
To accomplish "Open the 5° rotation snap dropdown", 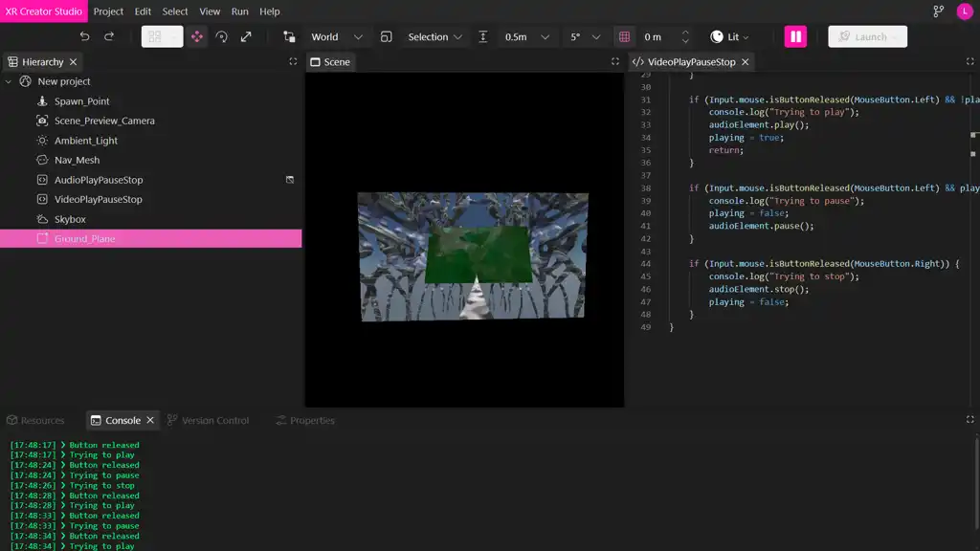I will tap(585, 37).
